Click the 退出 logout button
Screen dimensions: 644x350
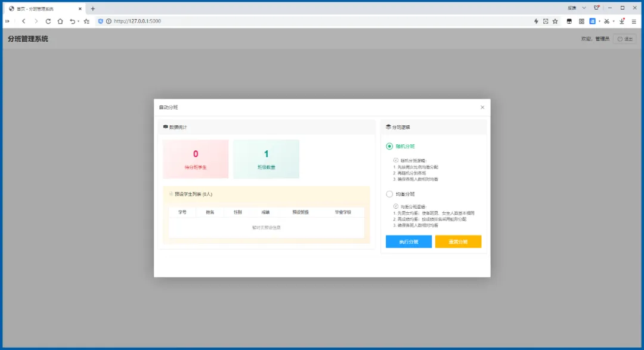pyautogui.click(x=625, y=39)
